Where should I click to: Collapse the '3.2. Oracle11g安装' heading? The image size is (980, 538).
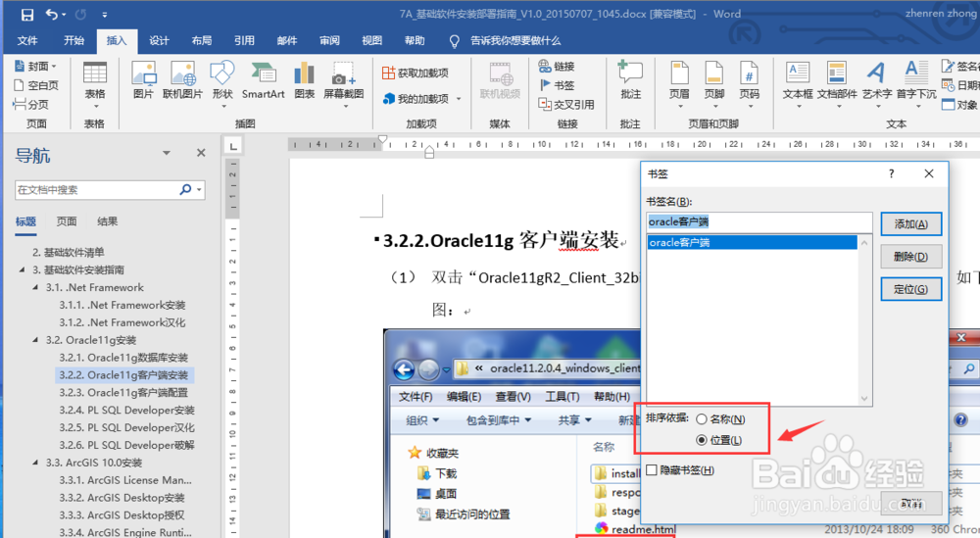[35, 340]
